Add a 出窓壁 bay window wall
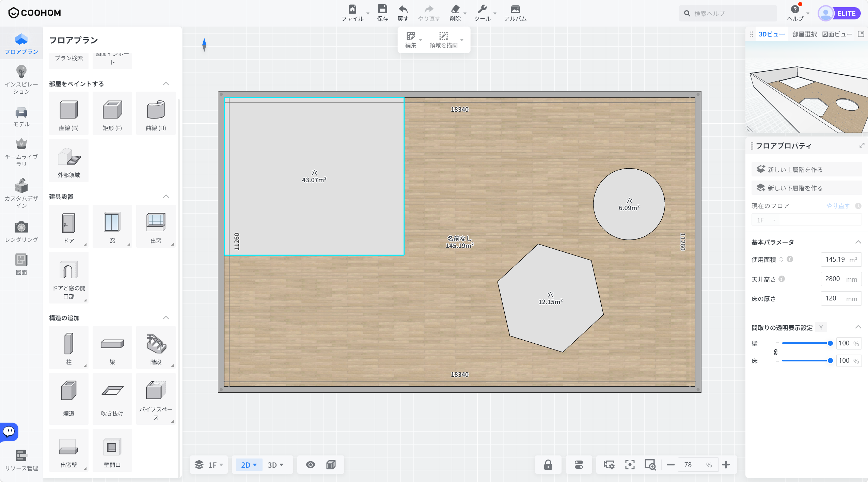 pyautogui.click(x=69, y=450)
